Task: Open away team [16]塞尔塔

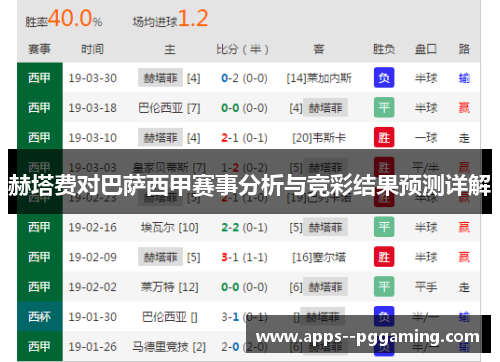Action: pyautogui.click(x=319, y=257)
